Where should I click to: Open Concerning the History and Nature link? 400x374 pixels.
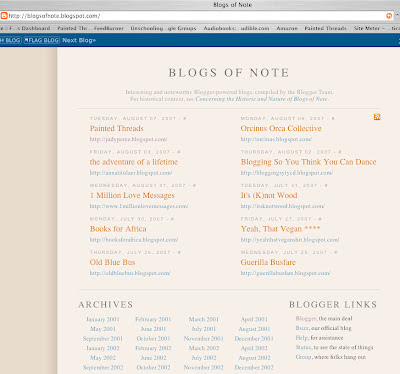(x=261, y=99)
